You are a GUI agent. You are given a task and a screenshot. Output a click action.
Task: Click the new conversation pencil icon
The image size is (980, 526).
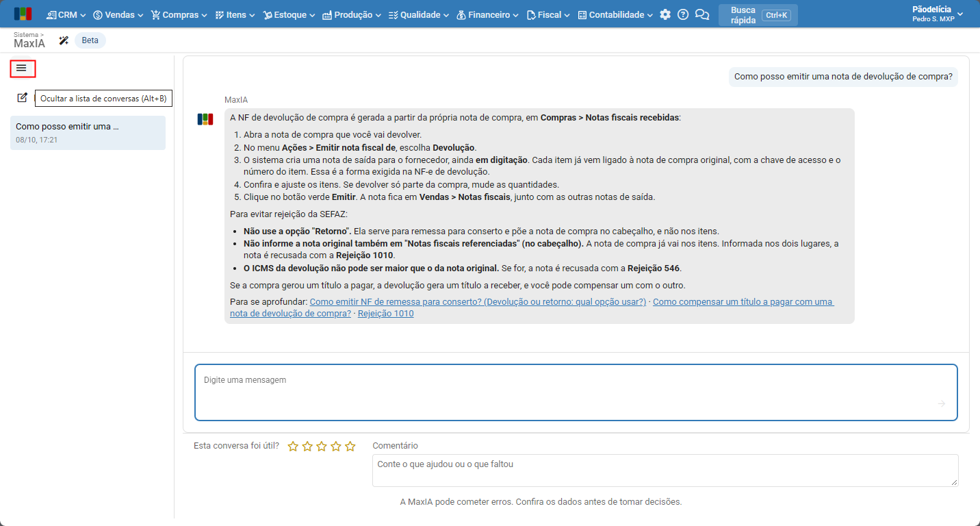coord(22,98)
